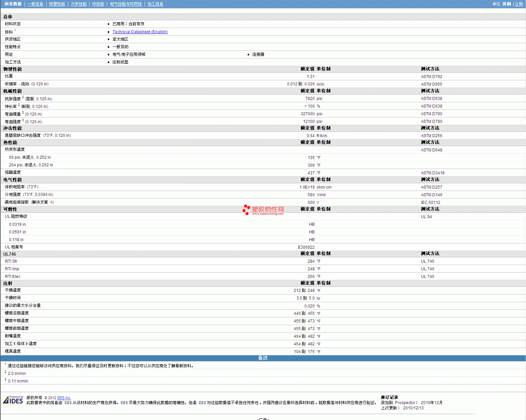Click the ASTM D3418 test method
Viewport: 526px width, 420px height.
coord(432,173)
